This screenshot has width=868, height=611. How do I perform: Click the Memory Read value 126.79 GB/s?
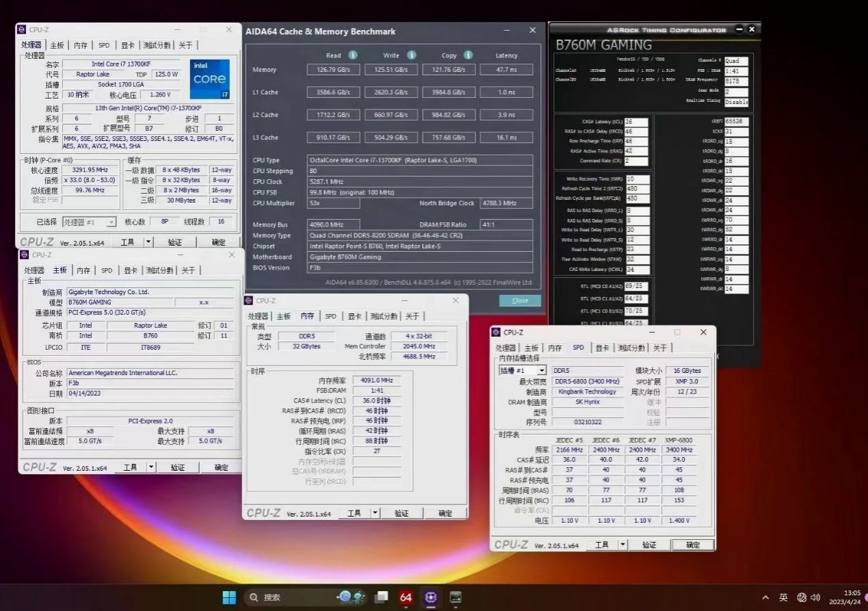[333, 70]
